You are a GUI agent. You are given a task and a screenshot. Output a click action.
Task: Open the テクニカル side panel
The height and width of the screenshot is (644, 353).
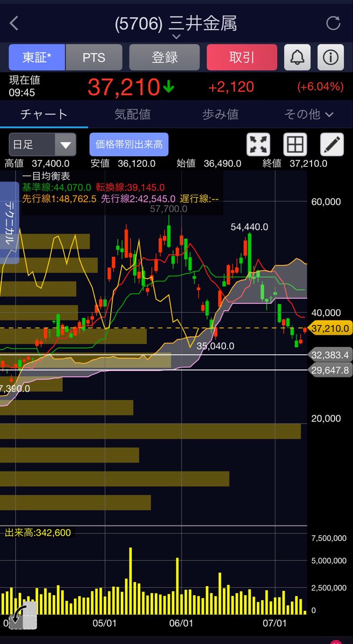coord(9,222)
